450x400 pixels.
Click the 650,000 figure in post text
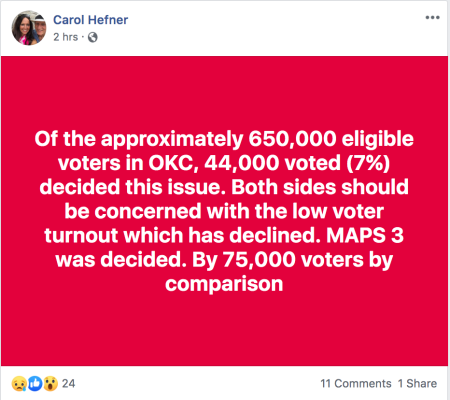[x=292, y=139]
